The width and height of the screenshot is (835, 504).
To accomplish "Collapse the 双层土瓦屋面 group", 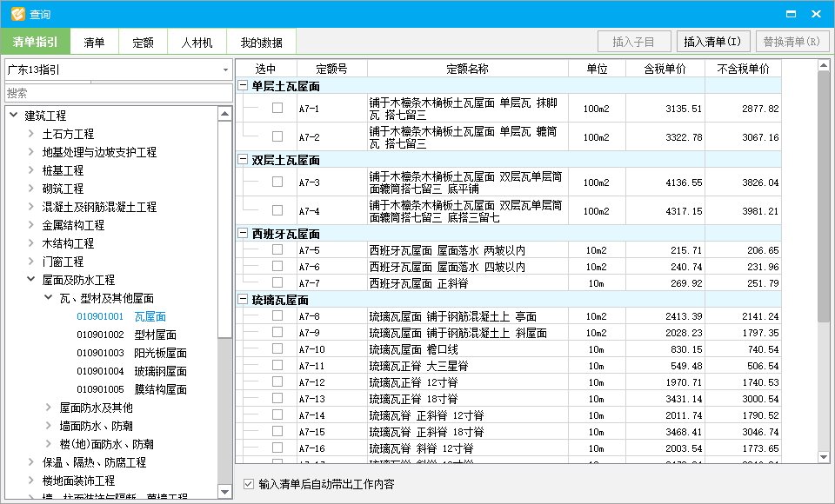I will point(243,159).
